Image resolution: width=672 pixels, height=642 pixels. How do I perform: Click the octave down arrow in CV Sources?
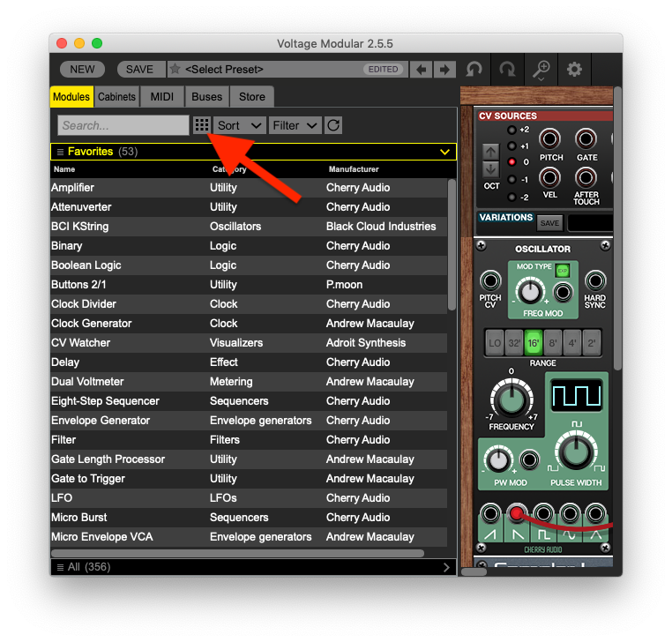click(x=490, y=168)
